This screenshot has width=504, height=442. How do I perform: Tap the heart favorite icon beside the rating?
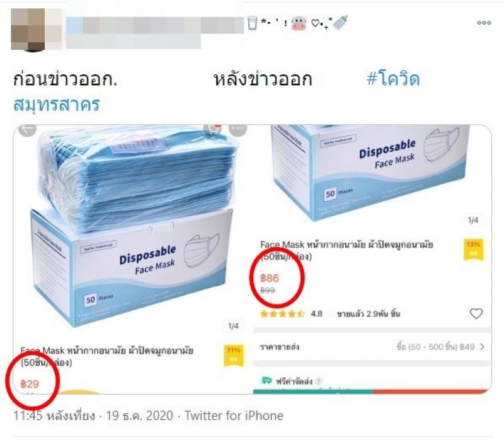476,313
